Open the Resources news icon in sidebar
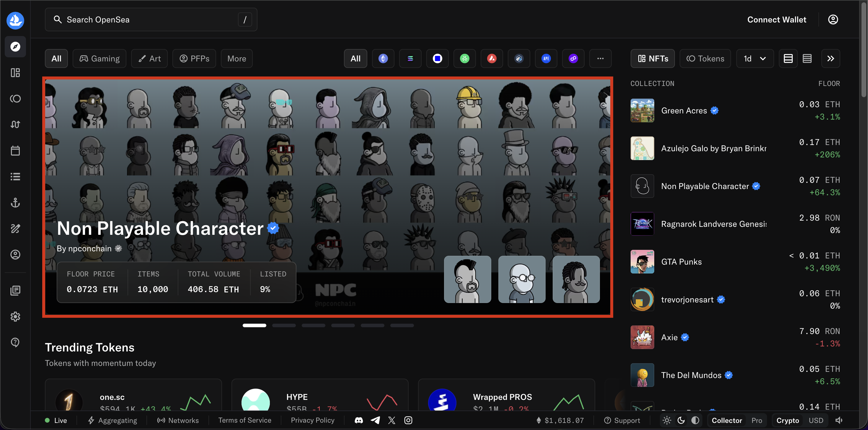The height and width of the screenshot is (430, 868). pos(15,291)
